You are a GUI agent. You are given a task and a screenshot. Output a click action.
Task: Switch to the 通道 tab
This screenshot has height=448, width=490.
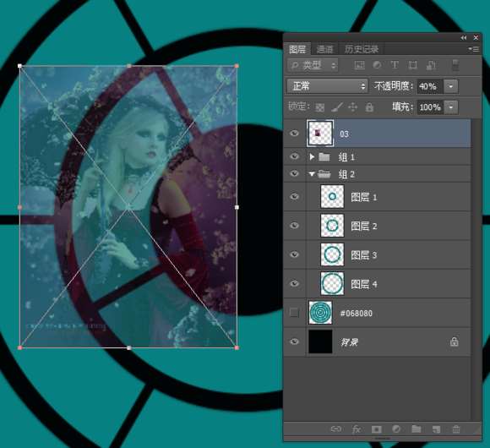tap(324, 49)
